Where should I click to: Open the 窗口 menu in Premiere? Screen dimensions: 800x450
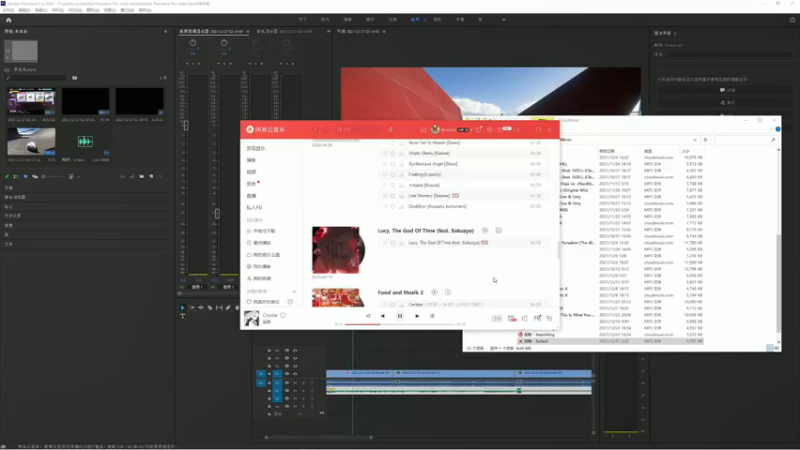pos(127,10)
